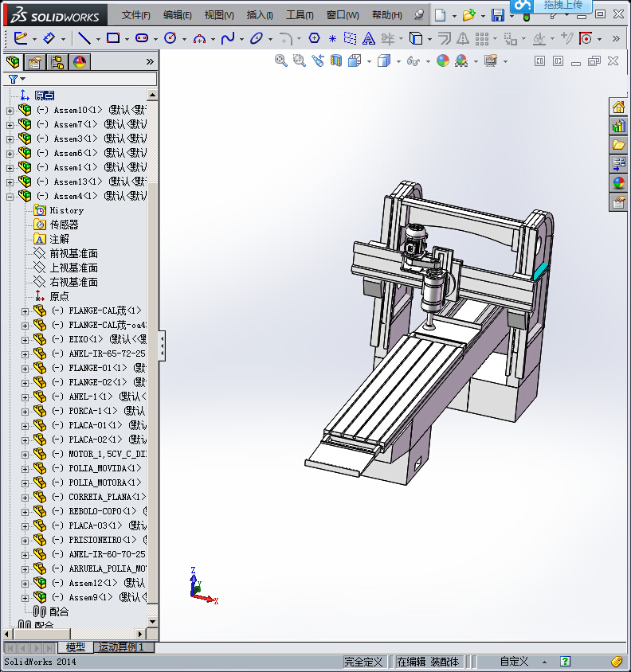This screenshot has height=672, width=631.
Task: Click Zoom to Area icon
Action: 300,61
